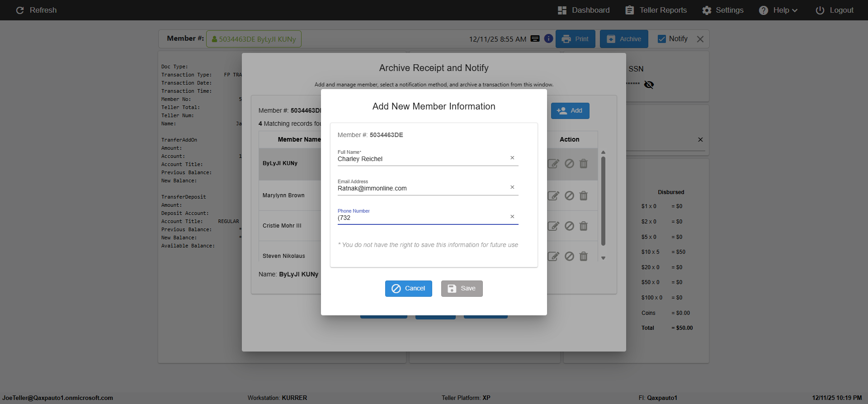This screenshot has height=404, width=868.
Task: Toggle the Notify checkbox
Action: click(662, 39)
